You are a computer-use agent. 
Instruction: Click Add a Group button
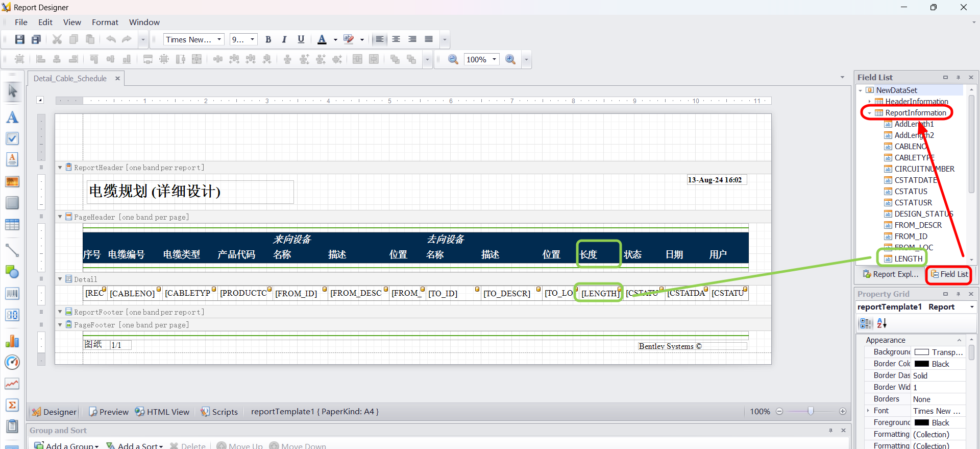[66, 445]
